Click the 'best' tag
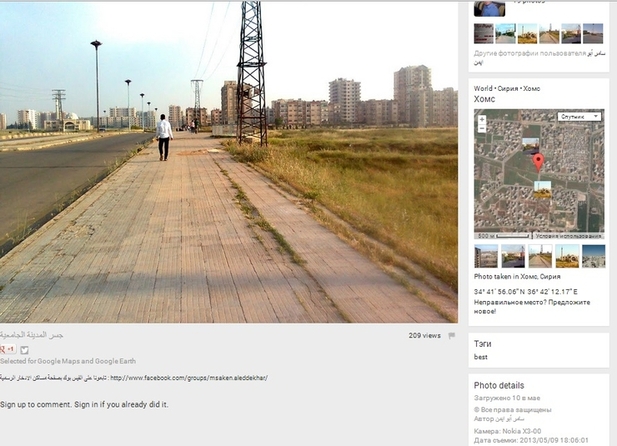The height and width of the screenshot is (446, 617). [x=480, y=357]
